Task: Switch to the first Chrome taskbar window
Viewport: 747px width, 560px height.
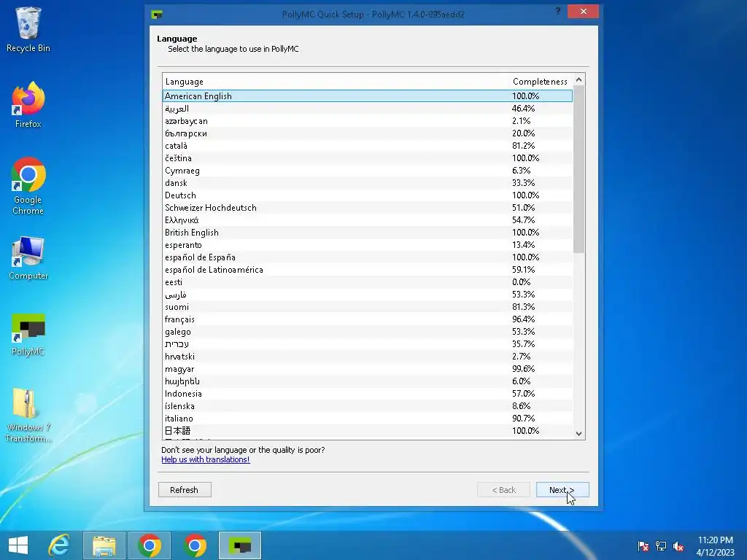Action: (x=150, y=545)
